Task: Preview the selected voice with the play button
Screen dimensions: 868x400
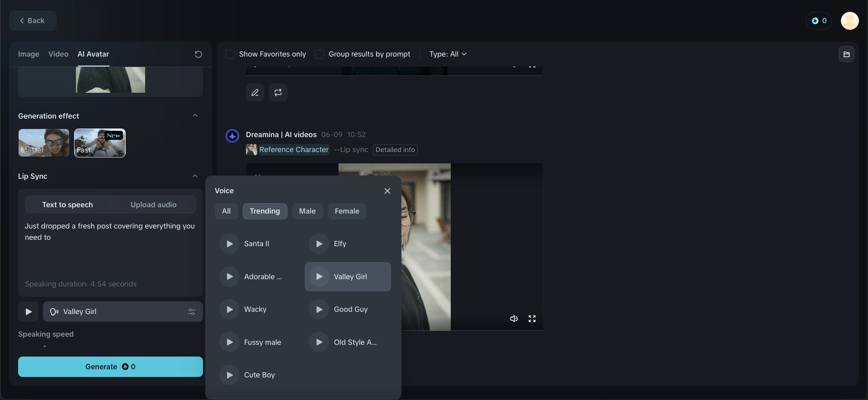Action: 28,312
